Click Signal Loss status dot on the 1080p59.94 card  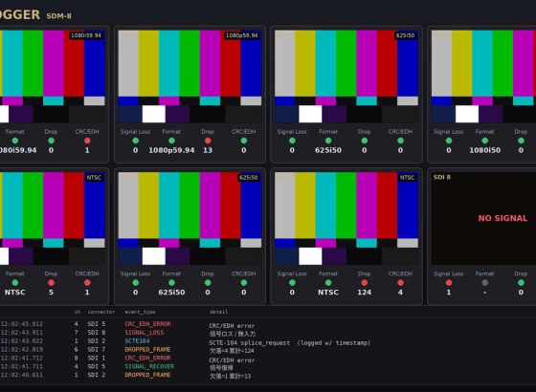[135, 141]
